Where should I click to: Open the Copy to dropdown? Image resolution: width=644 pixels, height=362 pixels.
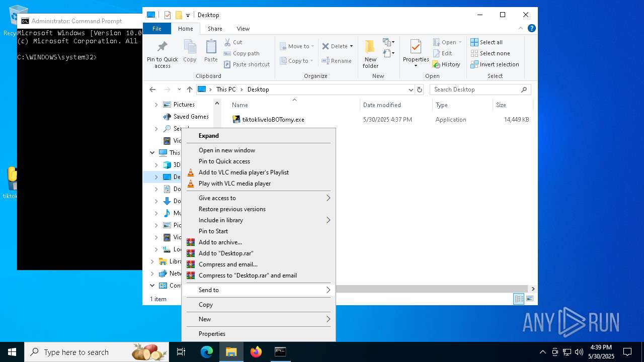[296, 61]
